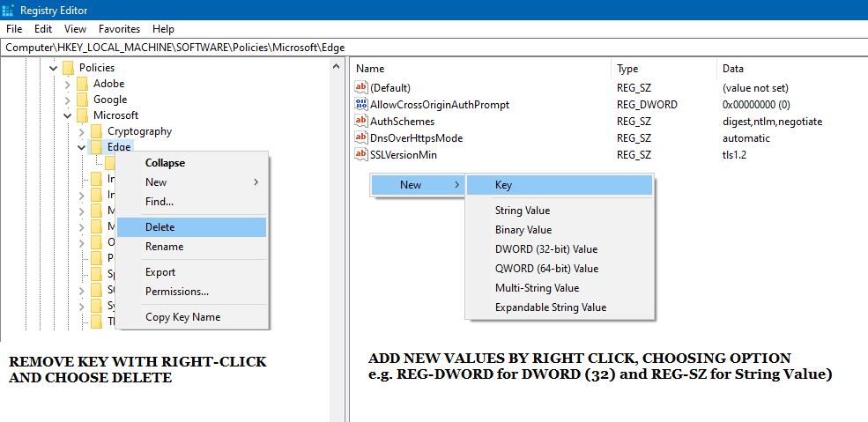Open the View menu
This screenshot has width=868, height=422.
(x=75, y=29)
